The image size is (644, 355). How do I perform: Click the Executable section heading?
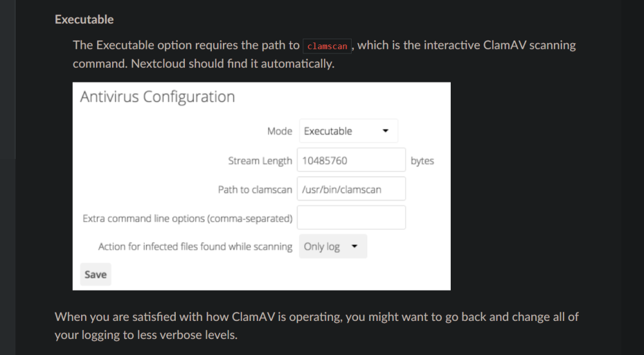84,19
